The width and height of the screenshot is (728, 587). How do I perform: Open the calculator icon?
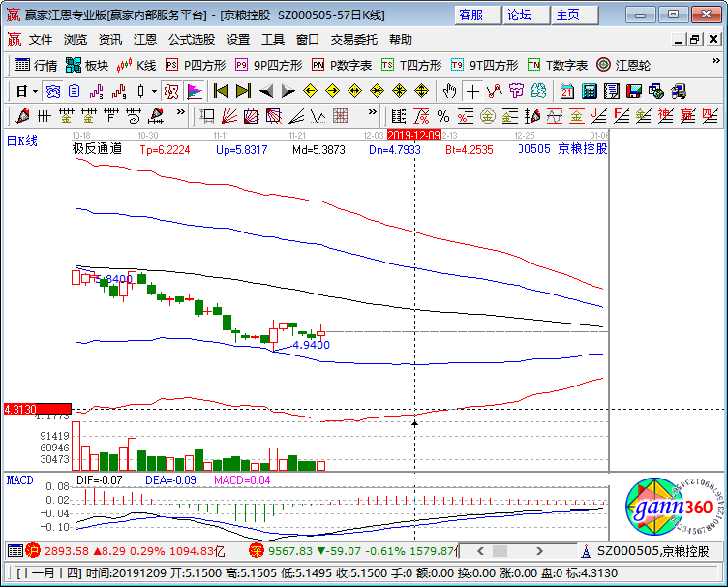coord(589,91)
